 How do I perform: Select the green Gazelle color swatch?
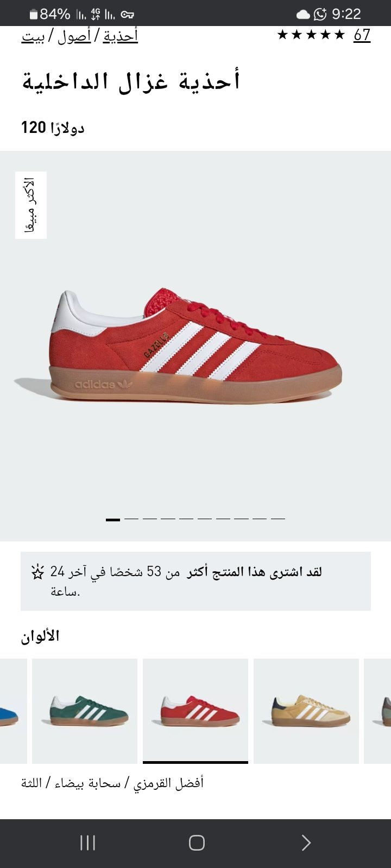(x=85, y=711)
